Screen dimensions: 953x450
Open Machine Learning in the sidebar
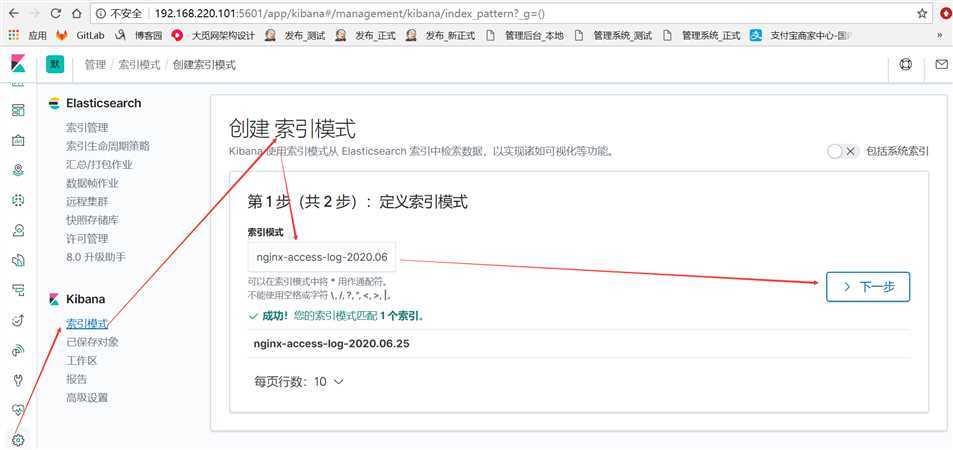(x=18, y=200)
